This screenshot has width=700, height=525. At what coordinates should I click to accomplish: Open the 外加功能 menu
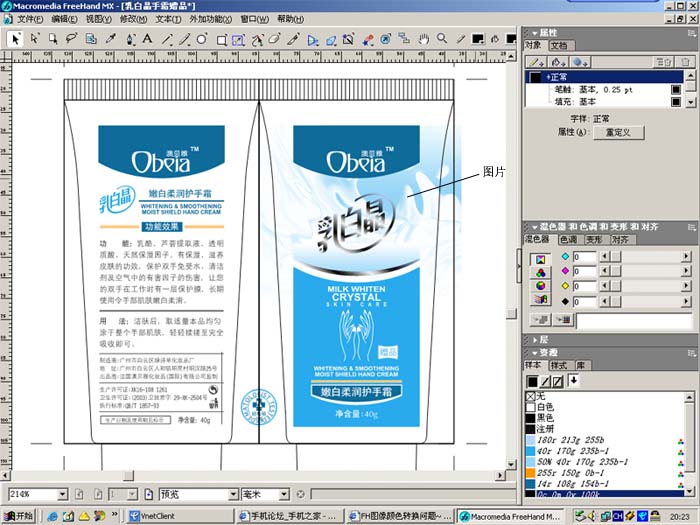210,19
